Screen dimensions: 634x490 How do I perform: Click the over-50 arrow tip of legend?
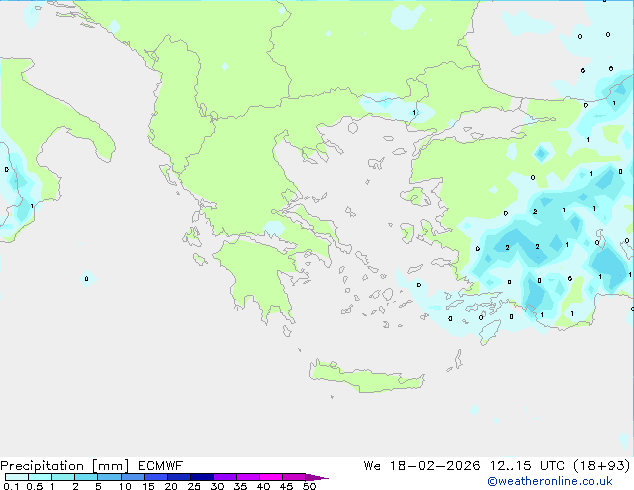pyautogui.click(x=317, y=477)
